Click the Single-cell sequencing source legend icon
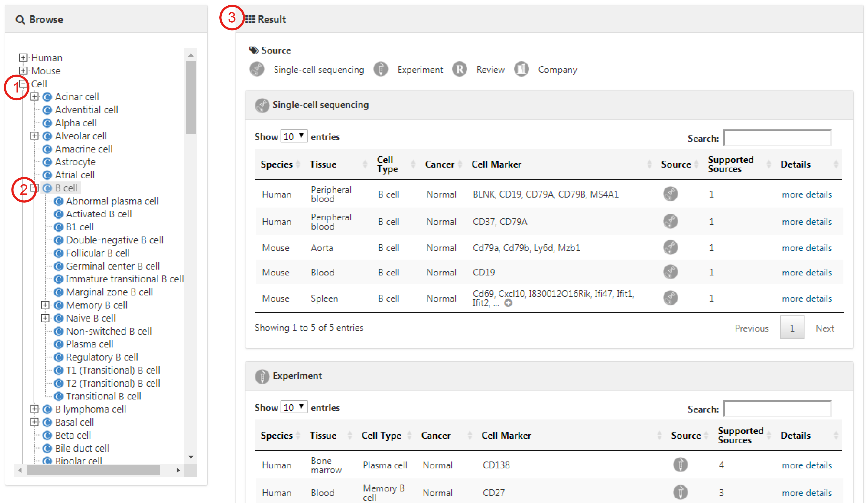The image size is (868, 503). 257,69
